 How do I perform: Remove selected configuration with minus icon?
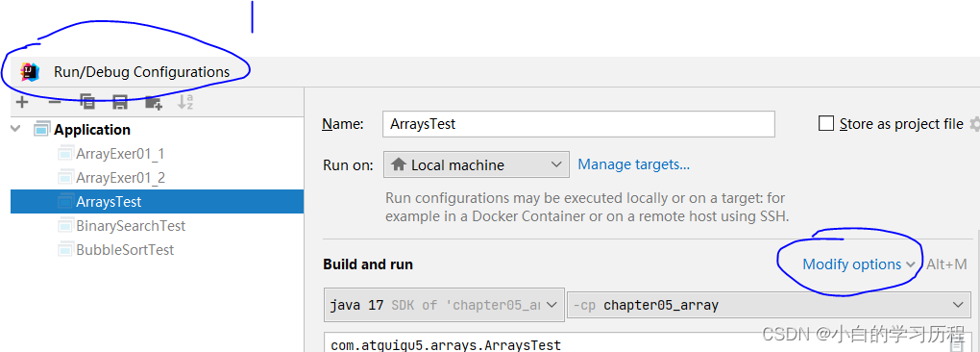pyautogui.click(x=55, y=102)
